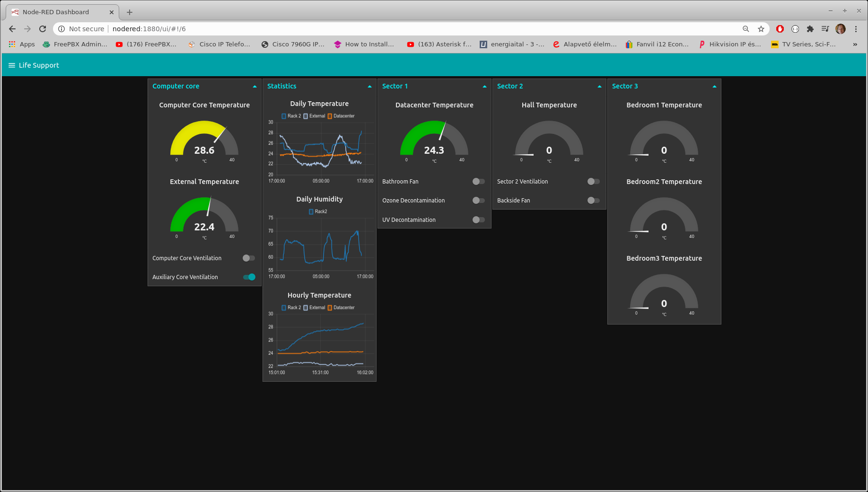This screenshot has width=868, height=492.
Task: Open the Chrome three-dot menu
Action: click(x=856, y=29)
